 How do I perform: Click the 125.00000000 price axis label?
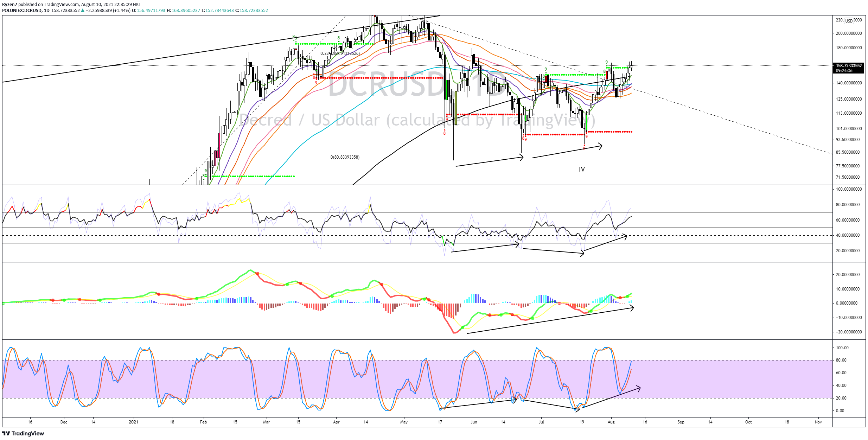tap(849, 99)
